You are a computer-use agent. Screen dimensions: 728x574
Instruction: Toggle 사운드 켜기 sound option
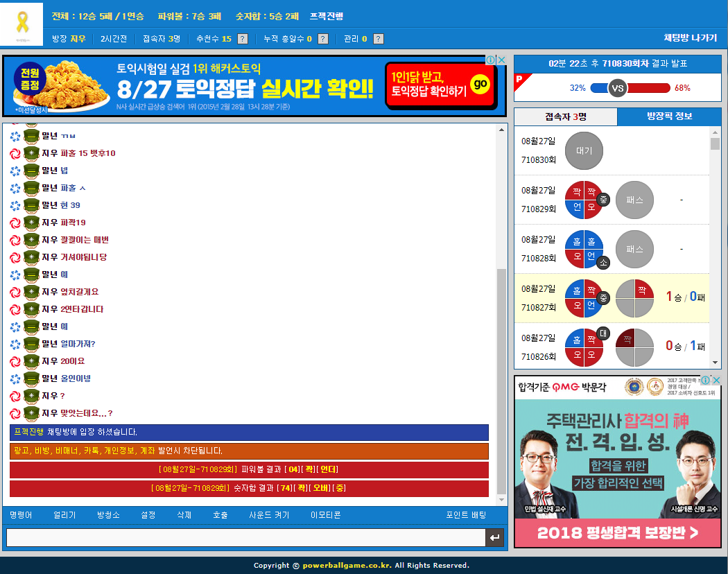tap(269, 514)
